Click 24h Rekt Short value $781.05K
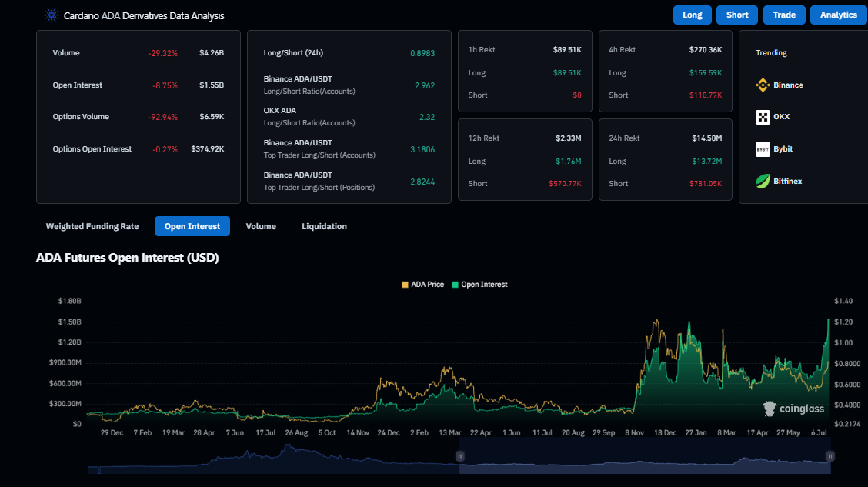The image size is (868, 487). (705, 184)
